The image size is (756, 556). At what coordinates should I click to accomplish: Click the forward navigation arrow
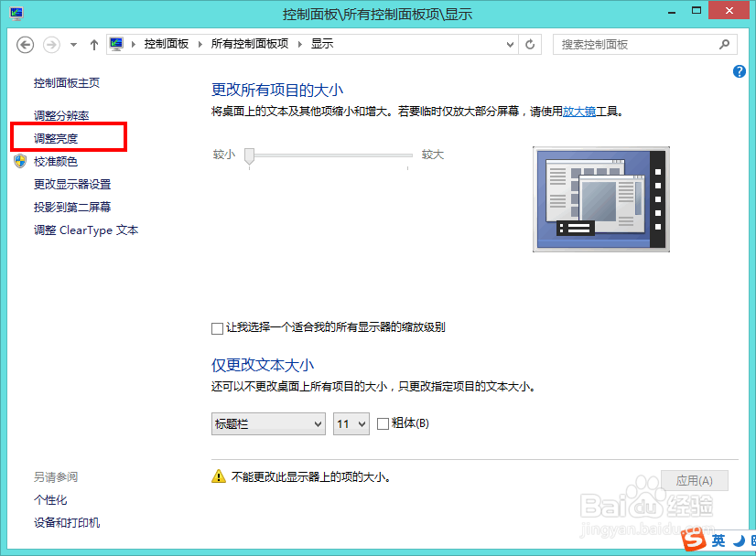51,45
